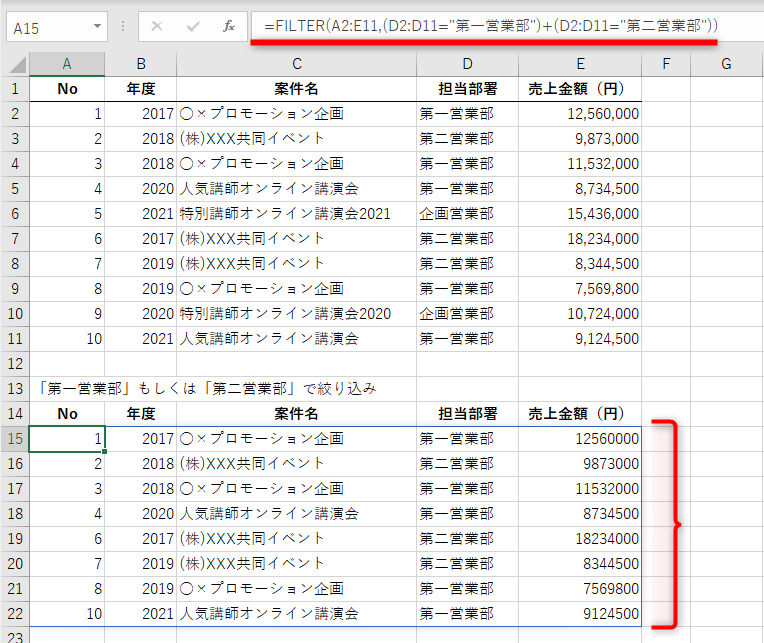
Task: Click filtered result cell 8734500
Action: (x=580, y=514)
